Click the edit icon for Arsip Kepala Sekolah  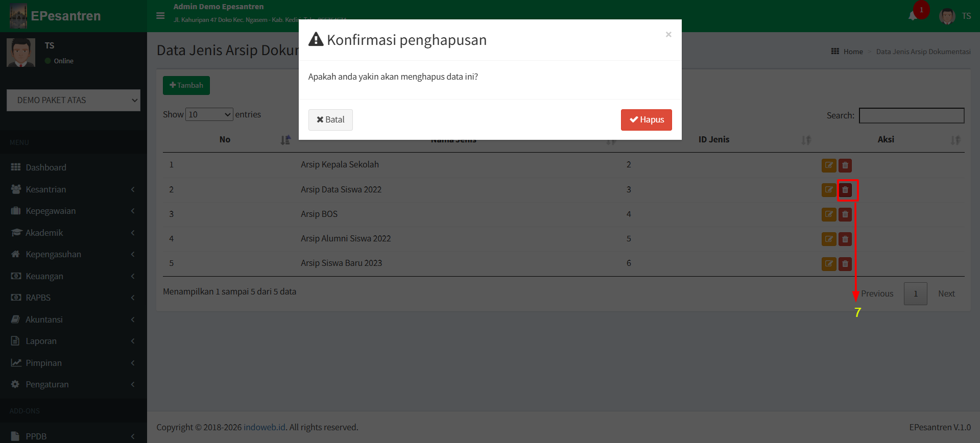point(828,165)
